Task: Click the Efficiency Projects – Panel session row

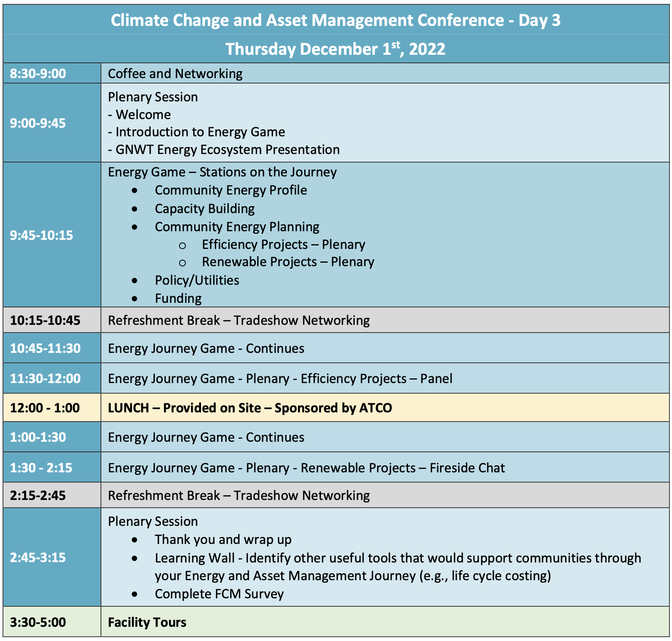Action: point(280,379)
